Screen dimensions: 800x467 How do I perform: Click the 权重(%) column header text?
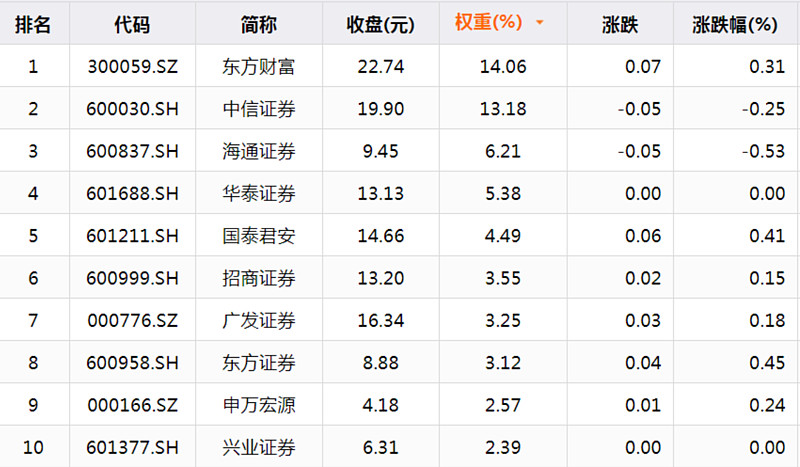(x=488, y=22)
